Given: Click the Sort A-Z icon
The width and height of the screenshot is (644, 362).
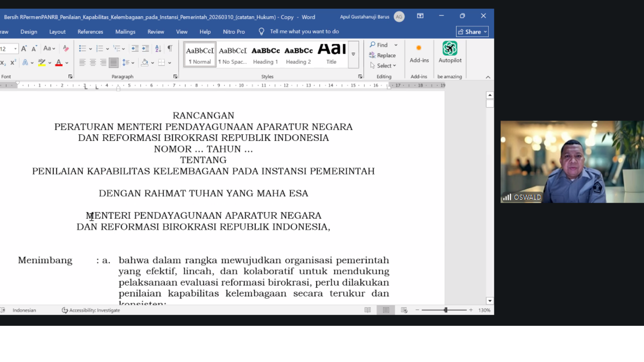Looking at the screenshot, I should (158, 49).
